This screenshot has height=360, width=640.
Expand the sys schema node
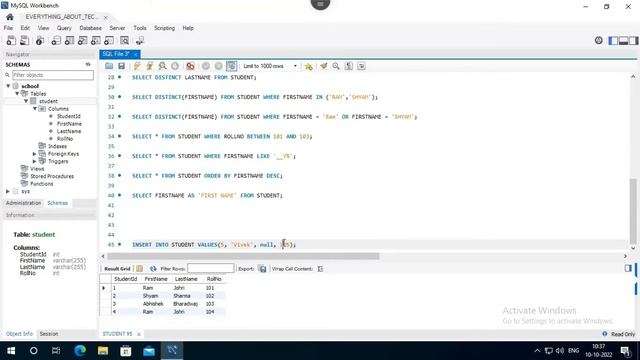point(8,191)
